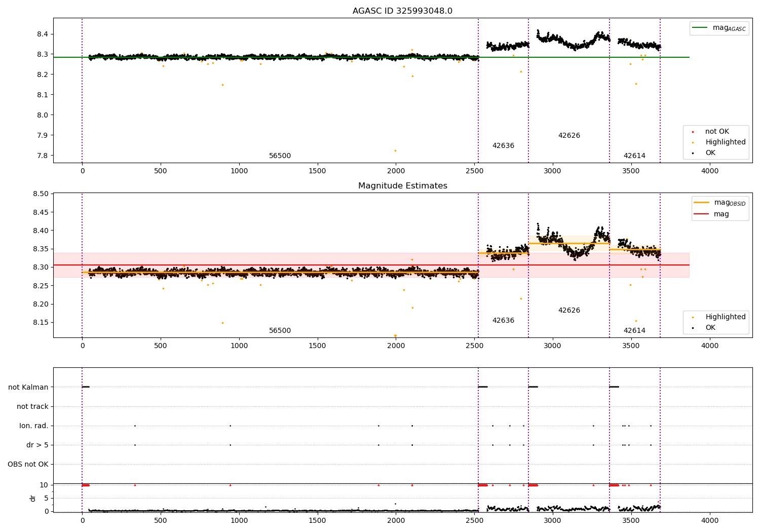This screenshot has width=760, height=532.
Task: Click the orange outlier at 8.15 in the top plot
Action: 222,85
